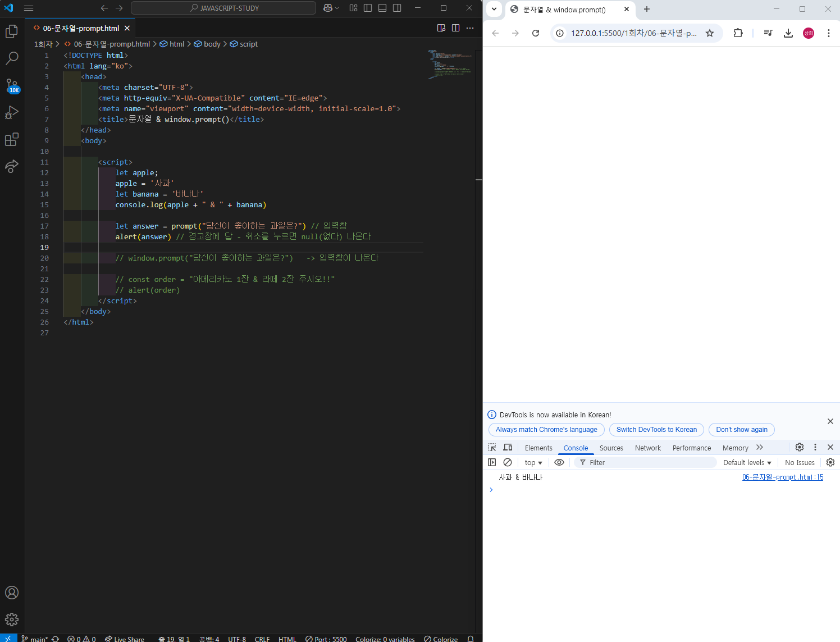Open preview to the side in editor toolbar

click(441, 28)
